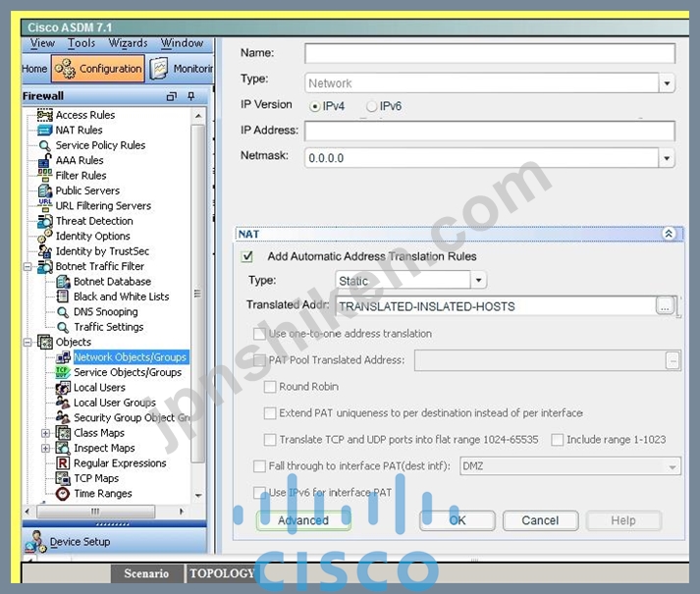Click the Black and White Lists icon
The height and width of the screenshot is (594, 700).
(x=63, y=297)
